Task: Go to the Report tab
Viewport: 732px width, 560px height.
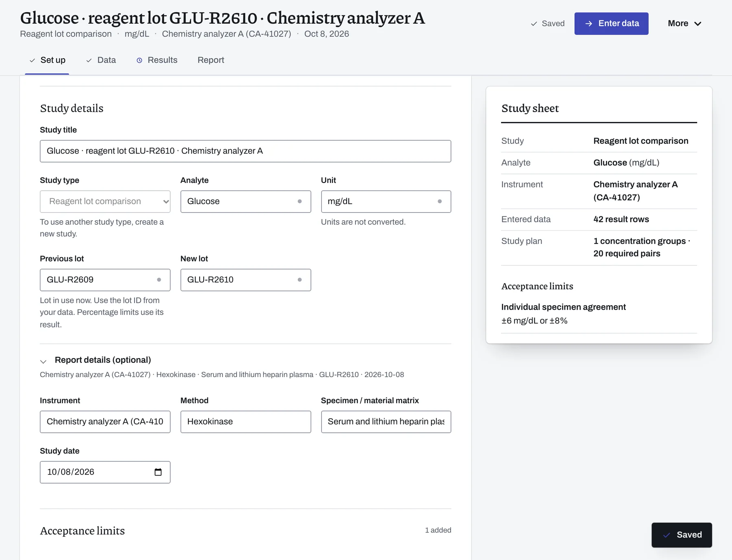Action: pos(211,60)
